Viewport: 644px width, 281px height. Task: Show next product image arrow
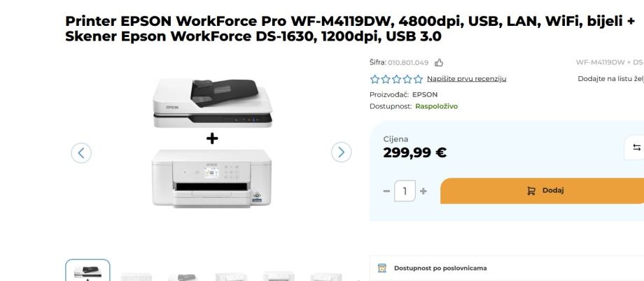point(342,152)
